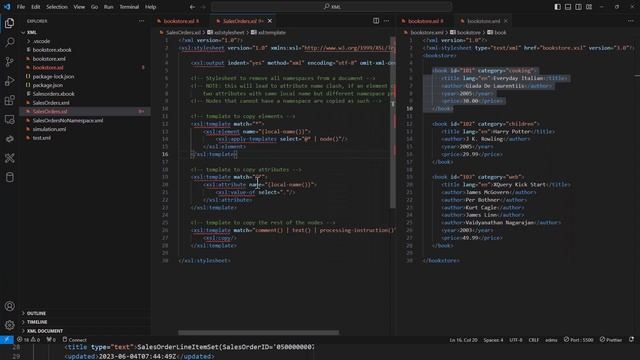The height and width of the screenshot is (360, 640).
Task: Change encoding via UTF-8 status item
Action: point(516,340)
